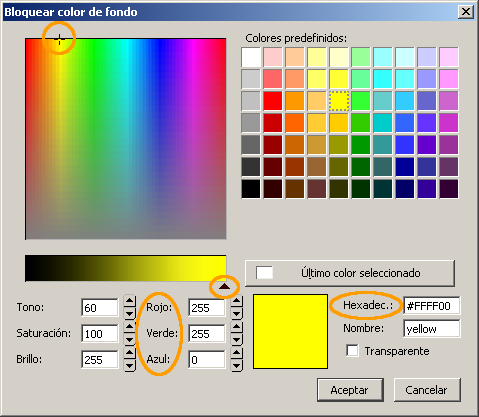This screenshot has width=479, height=417.
Task: Click Aceptar to confirm the color
Action: 350,390
